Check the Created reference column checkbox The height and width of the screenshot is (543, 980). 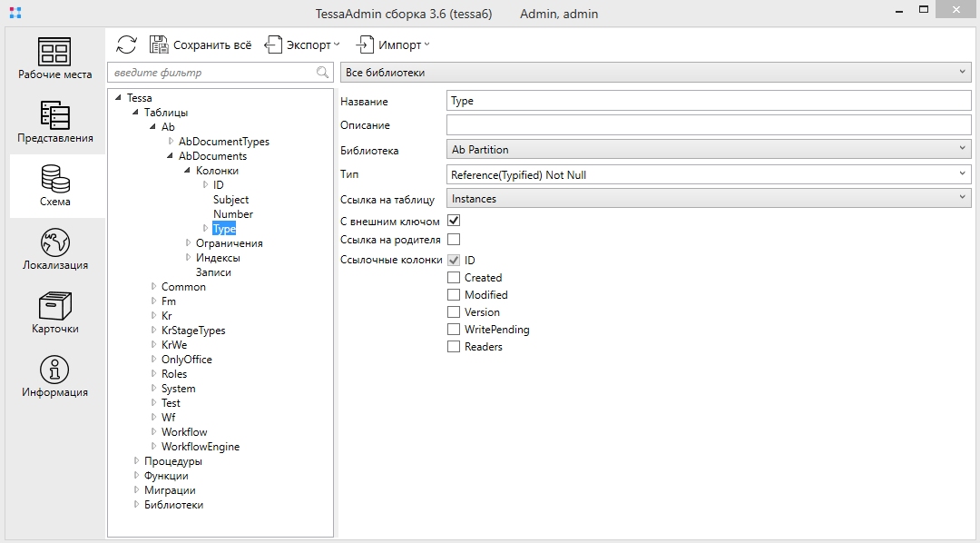[454, 278]
